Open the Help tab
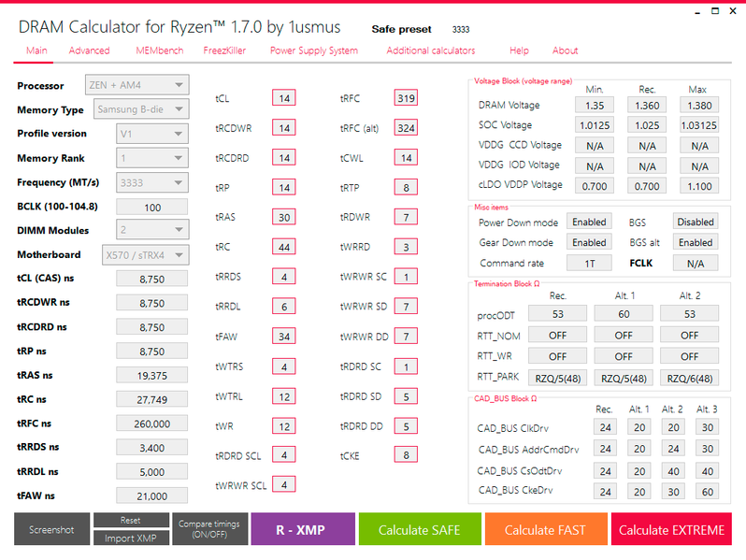 [519, 50]
